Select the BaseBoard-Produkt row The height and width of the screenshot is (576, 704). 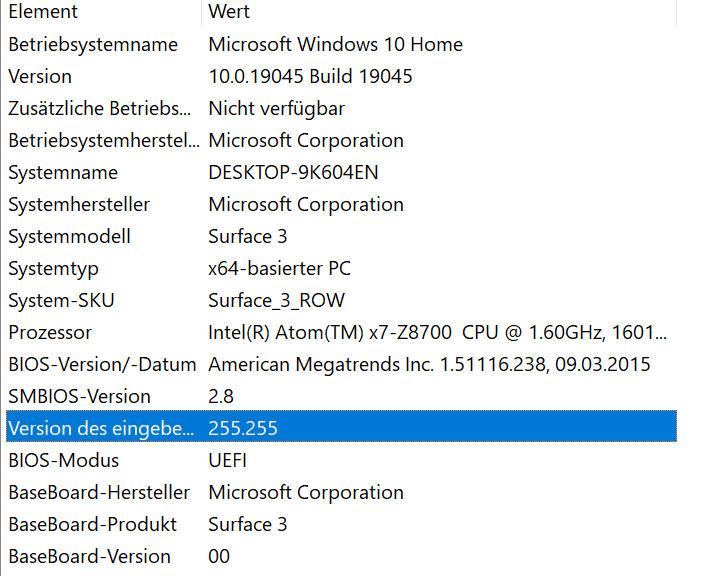[x=92, y=524]
